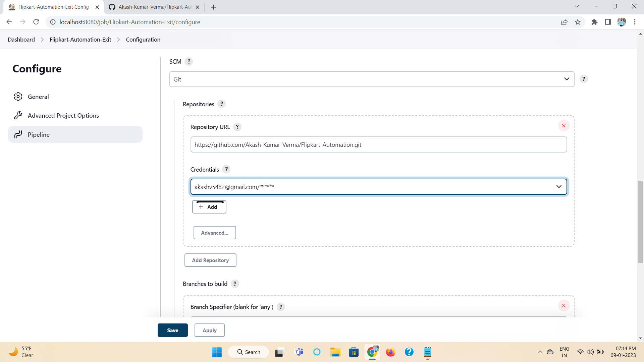Open the General settings gear icon

(18, 97)
